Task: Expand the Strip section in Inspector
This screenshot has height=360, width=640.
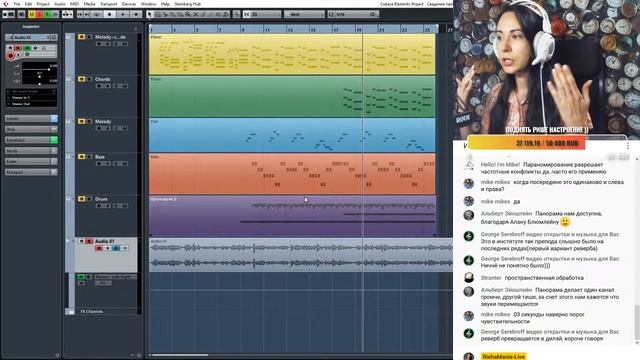Action: click(x=27, y=129)
